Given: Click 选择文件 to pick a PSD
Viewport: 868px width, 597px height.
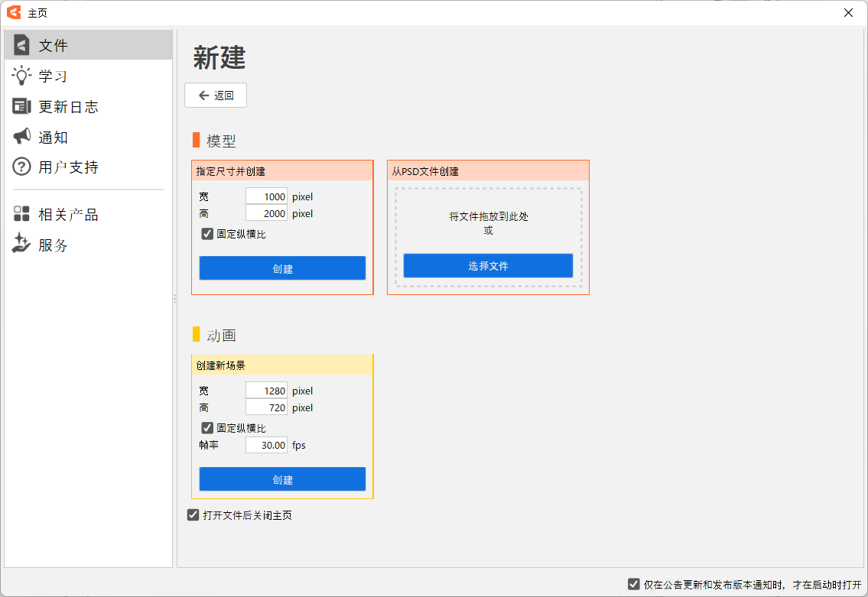Looking at the screenshot, I should tap(488, 266).
